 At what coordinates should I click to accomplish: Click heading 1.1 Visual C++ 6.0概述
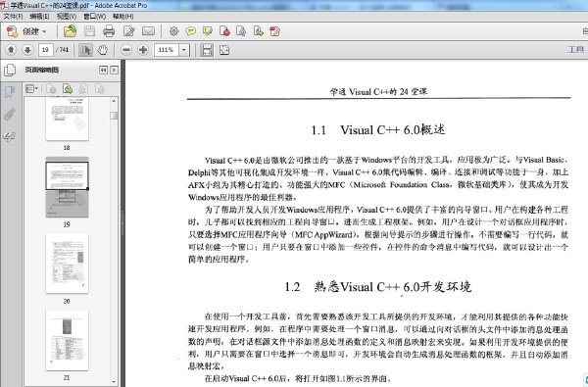(x=378, y=130)
